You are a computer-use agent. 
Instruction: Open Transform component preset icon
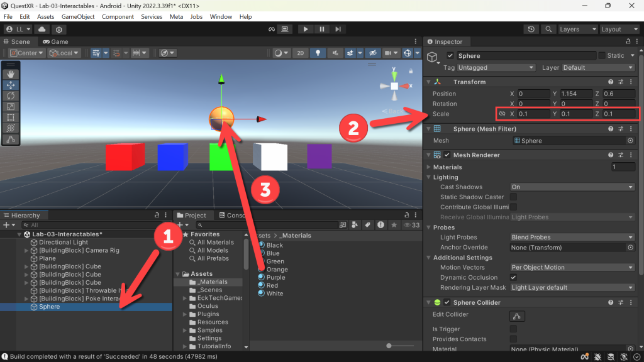(621, 82)
